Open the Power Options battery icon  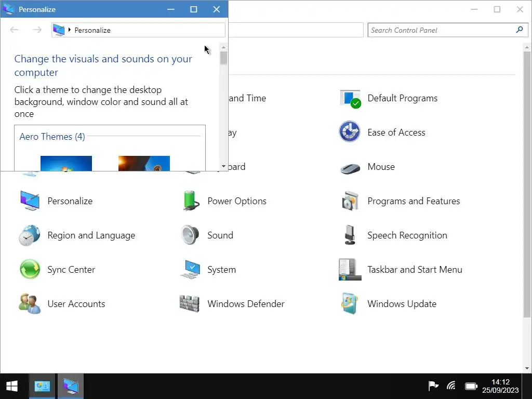[x=190, y=201]
